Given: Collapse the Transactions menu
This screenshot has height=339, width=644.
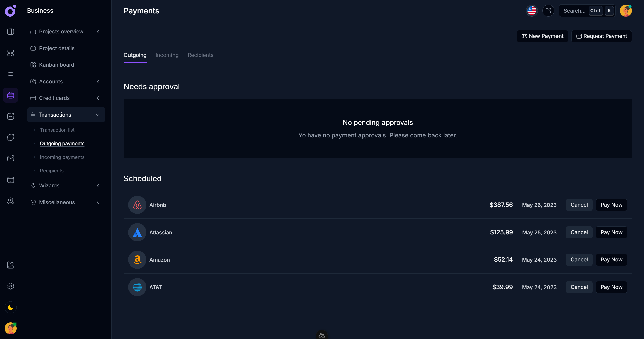Looking at the screenshot, I should (98, 115).
